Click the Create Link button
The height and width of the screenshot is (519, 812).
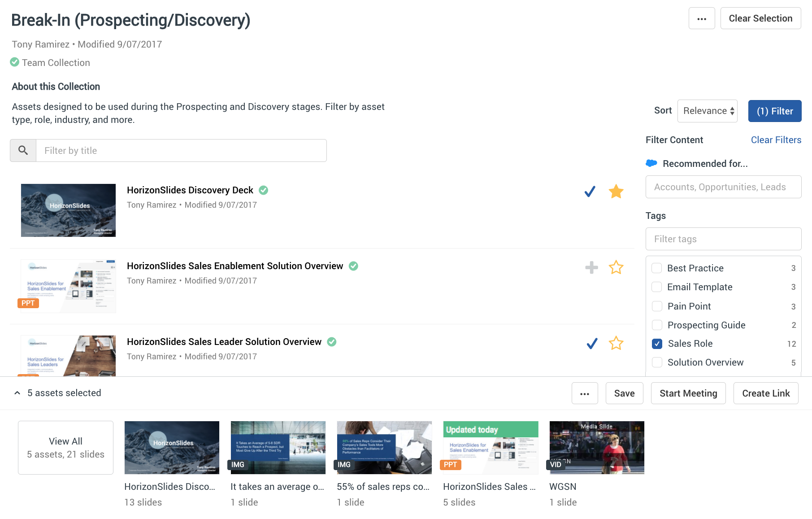[766, 393]
